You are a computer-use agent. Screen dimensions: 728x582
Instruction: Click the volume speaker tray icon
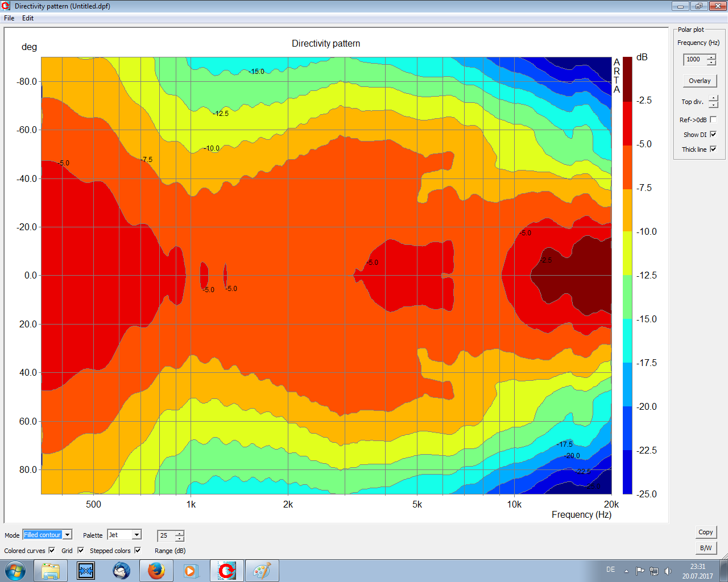pyautogui.click(x=668, y=571)
